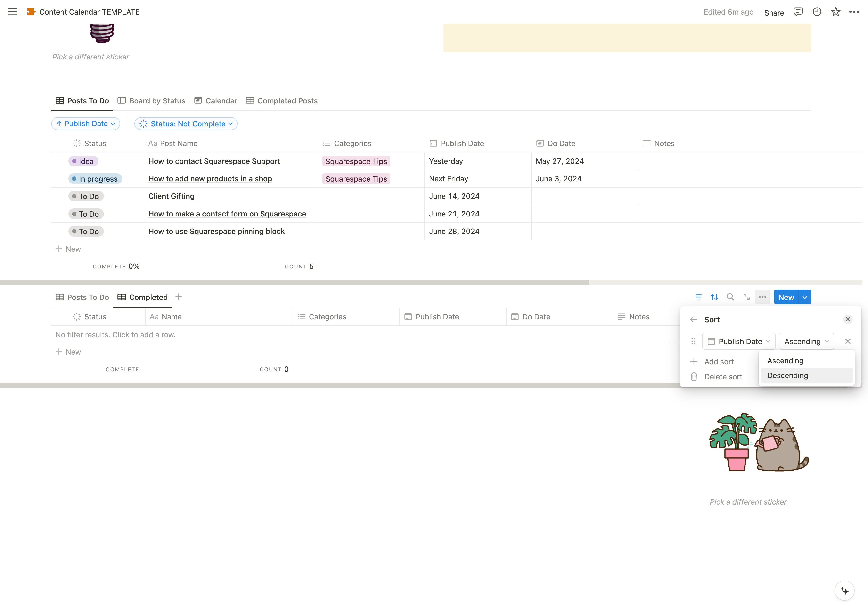868x614 pixels.
Task: Click the sort arrows icon in toolbar
Action: click(714, 297)
